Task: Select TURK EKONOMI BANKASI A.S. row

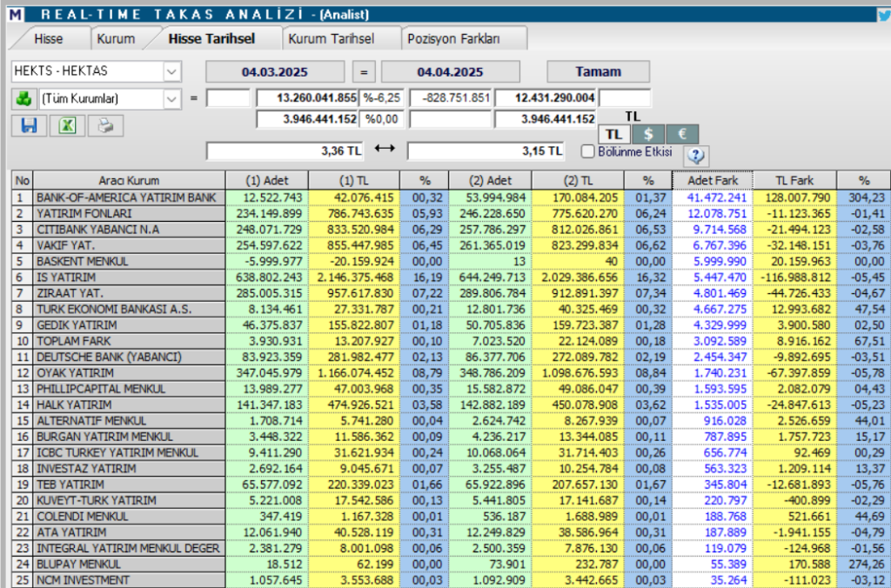Action: 452,309
